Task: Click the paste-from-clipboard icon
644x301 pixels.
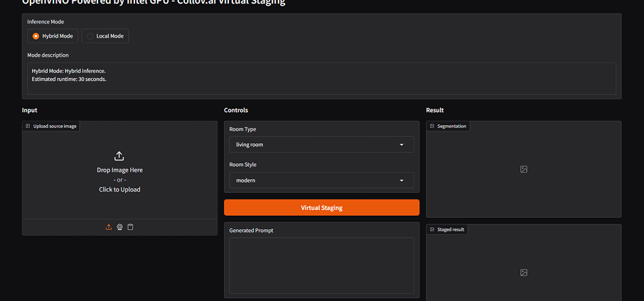Action: (130, 227)
